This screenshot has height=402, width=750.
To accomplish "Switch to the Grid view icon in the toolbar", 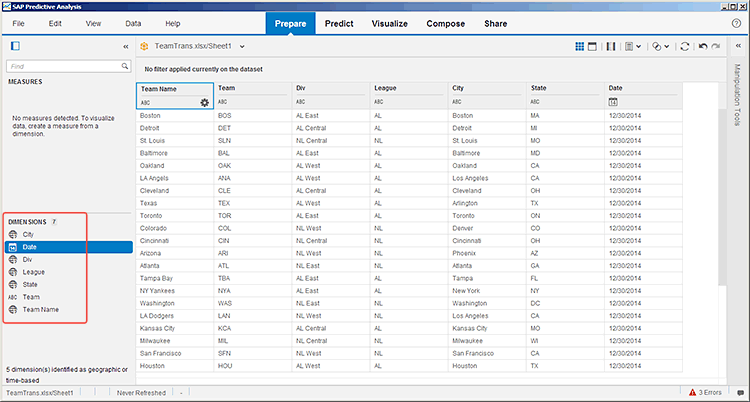I will pyautogui.click(x=579, y=46).
